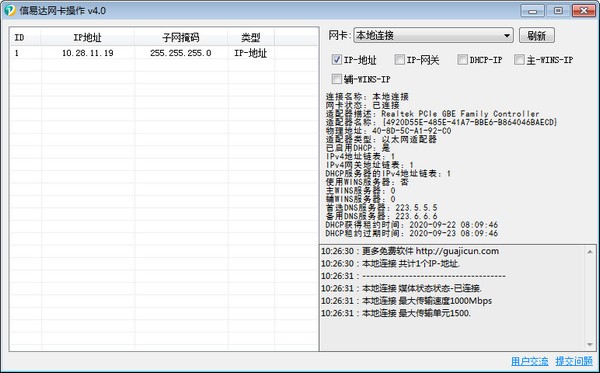Click the DHCP租约过期时间 line
Screen dimensions: 600x373
pos(412,233)
